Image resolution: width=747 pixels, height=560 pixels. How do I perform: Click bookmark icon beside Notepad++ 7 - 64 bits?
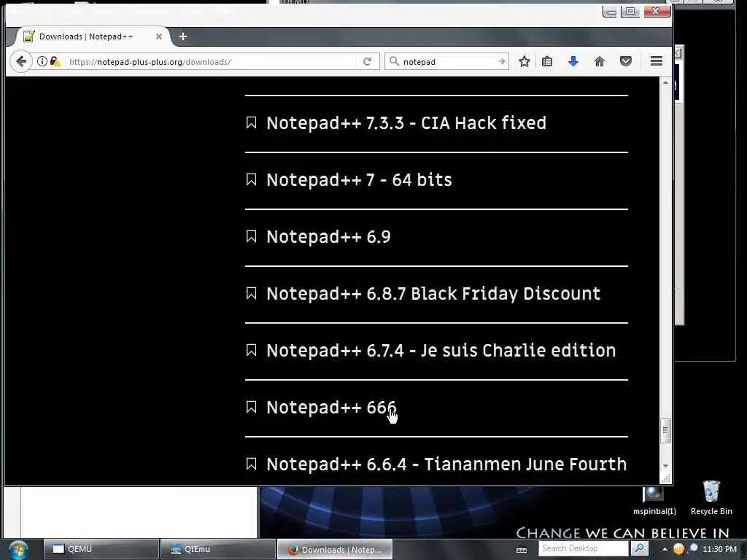[x=251, y=179]
